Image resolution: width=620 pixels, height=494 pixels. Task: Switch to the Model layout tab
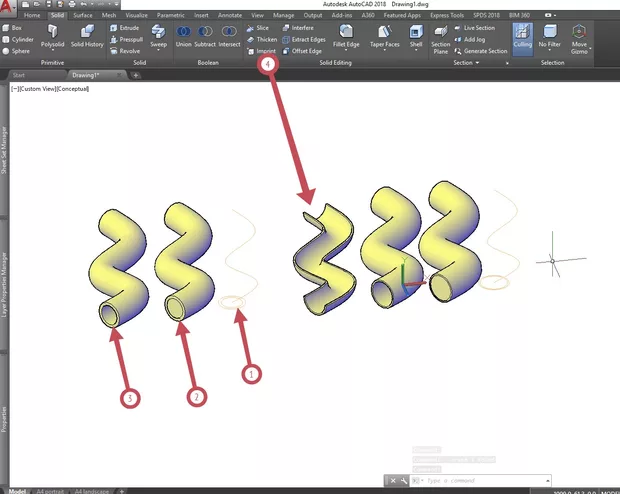[x=17, y=491]
